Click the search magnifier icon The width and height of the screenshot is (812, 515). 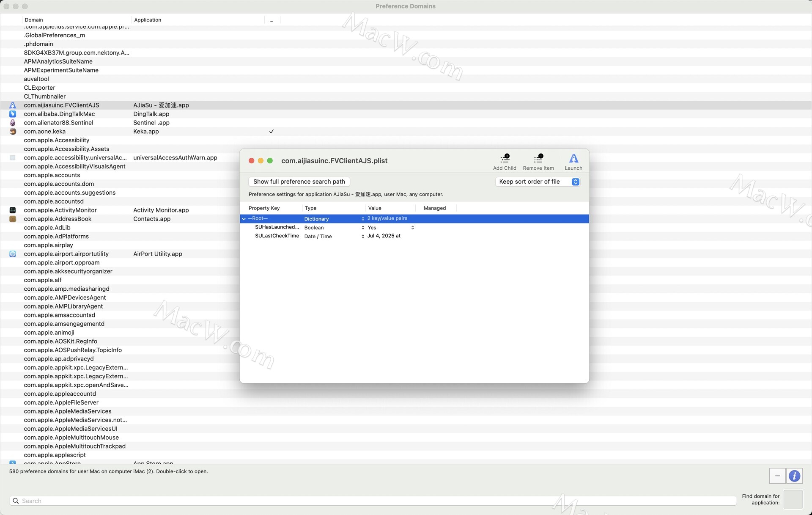[16, 501]
